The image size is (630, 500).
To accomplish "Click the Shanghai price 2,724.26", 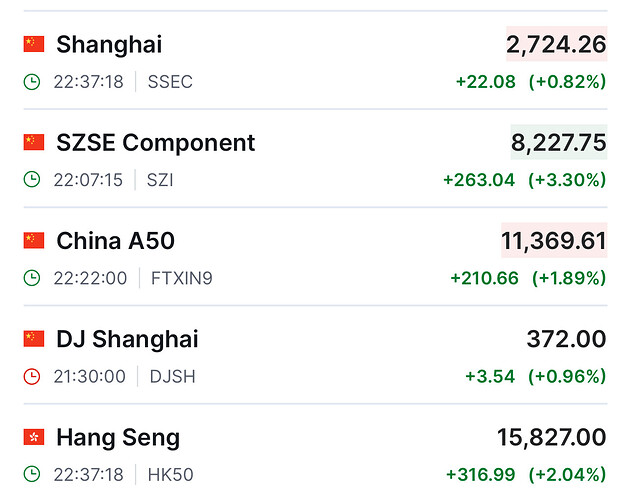I will pos(556,44).
